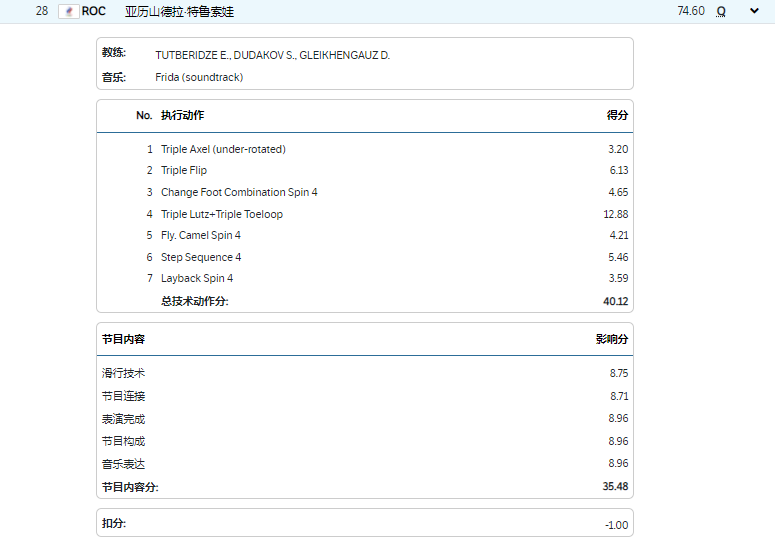Click the 节目内容 section header
This screenshot has width=775, height=538.
(x=124, y=339)
